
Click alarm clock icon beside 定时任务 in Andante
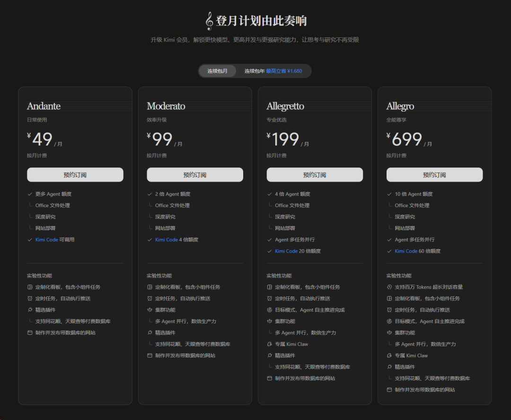tap(30, 298)
